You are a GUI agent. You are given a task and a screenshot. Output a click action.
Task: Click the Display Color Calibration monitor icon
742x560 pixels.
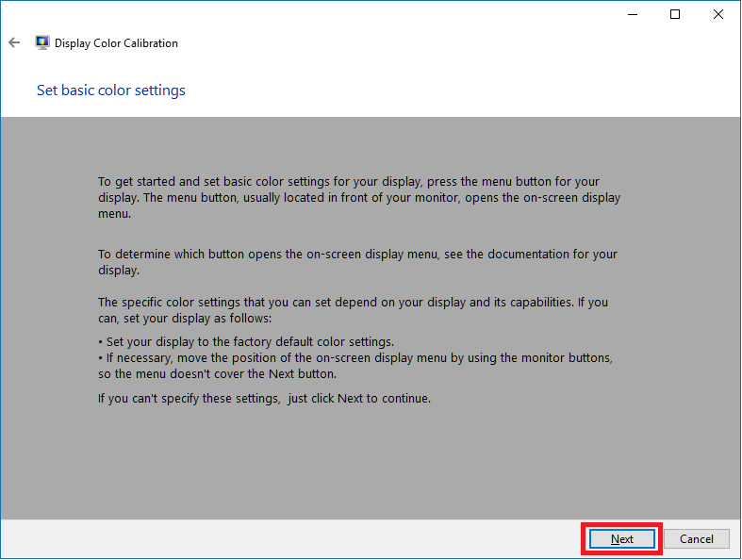tap(42, 42)
